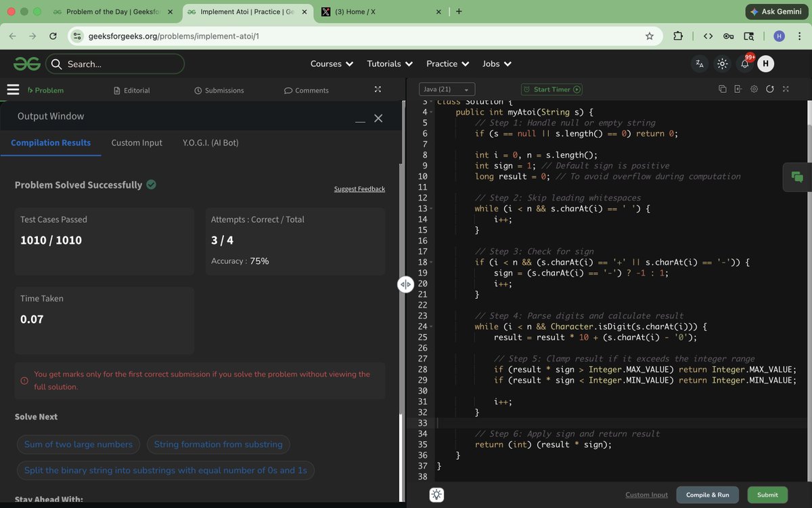Start the timer

click(551, 89)
